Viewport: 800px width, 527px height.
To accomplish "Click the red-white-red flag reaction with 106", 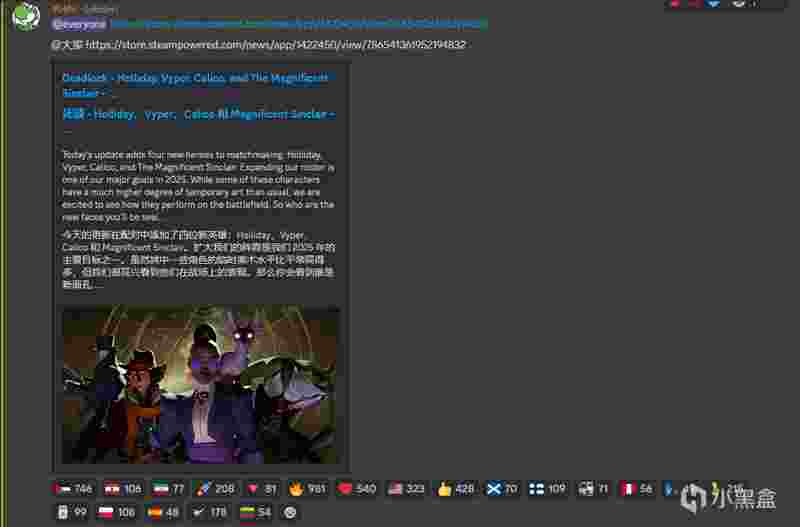I will pyautogui.click(x=122, y=489).
